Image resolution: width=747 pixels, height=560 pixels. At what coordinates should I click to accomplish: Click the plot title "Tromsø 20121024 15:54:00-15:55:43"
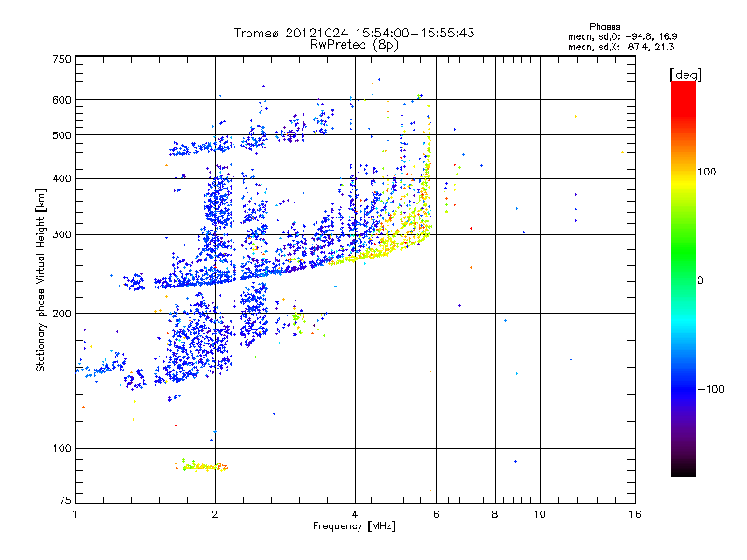pyautogui.click(x=354, y=33)
